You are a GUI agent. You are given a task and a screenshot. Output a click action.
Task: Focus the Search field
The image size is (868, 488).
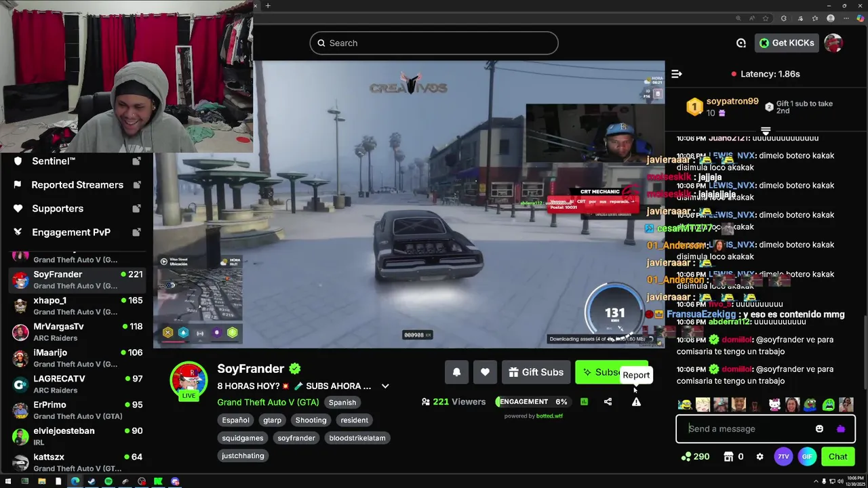[x=434, y=43]
